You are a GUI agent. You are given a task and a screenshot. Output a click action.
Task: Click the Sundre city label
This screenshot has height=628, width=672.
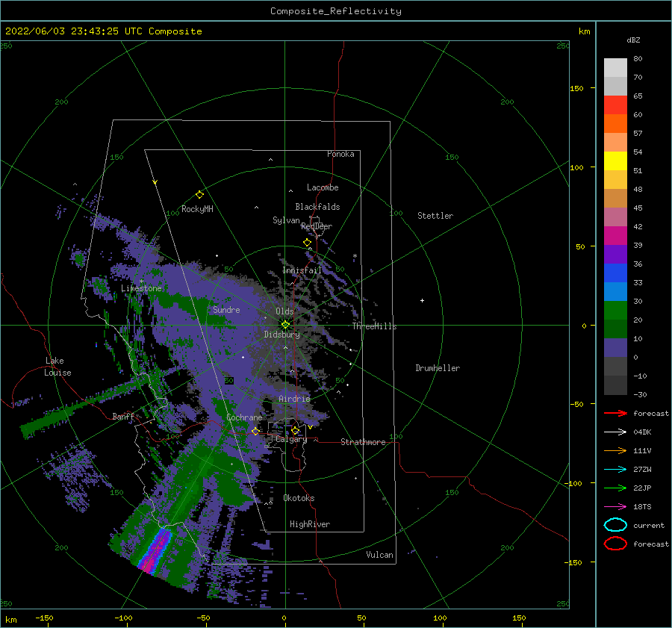click(226, 309)
